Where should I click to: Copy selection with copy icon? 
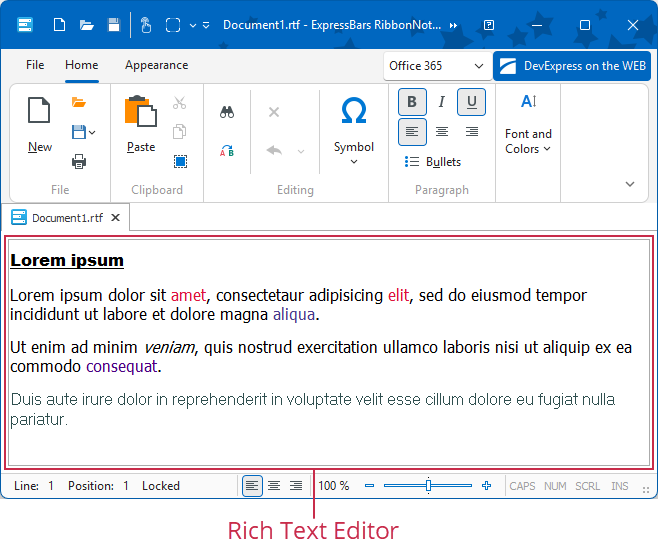[180, 132]
